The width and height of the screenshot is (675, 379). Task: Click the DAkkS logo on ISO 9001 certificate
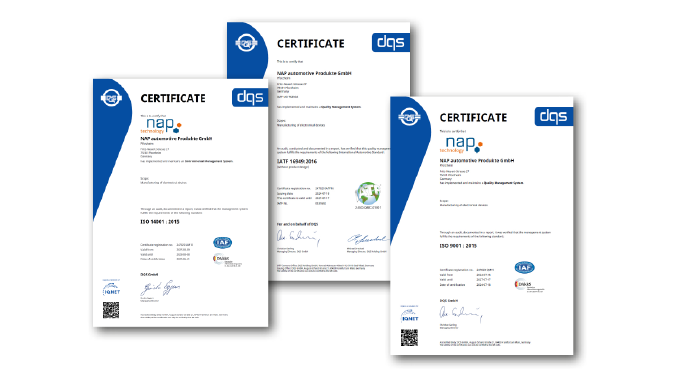pyautogui.click(x=529, y=286)
